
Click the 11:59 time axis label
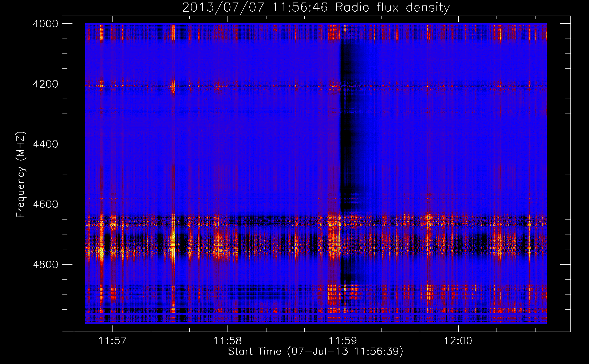(x=343, y=341)
